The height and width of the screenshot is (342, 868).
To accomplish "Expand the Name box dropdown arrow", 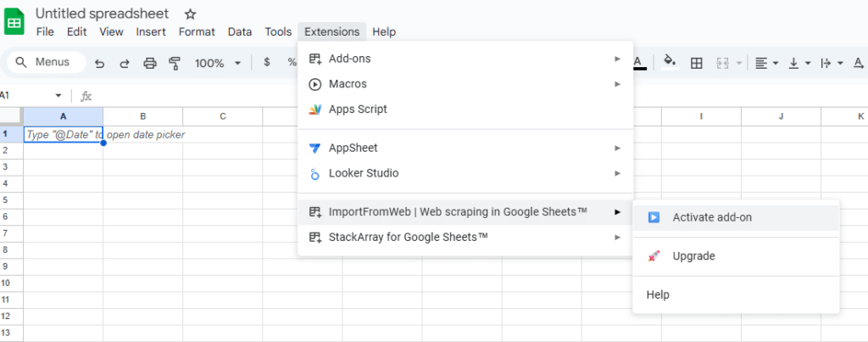I will coord(58,96).
